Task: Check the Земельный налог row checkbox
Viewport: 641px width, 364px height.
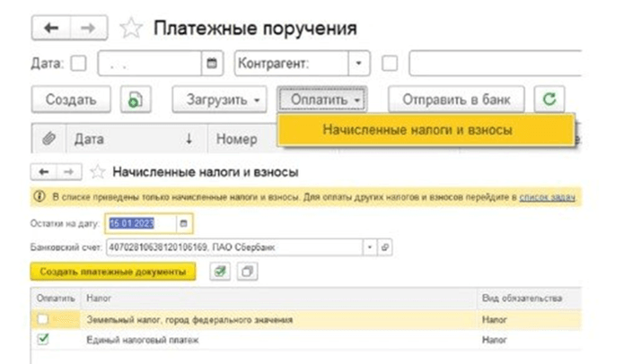Action: point(44,319)
